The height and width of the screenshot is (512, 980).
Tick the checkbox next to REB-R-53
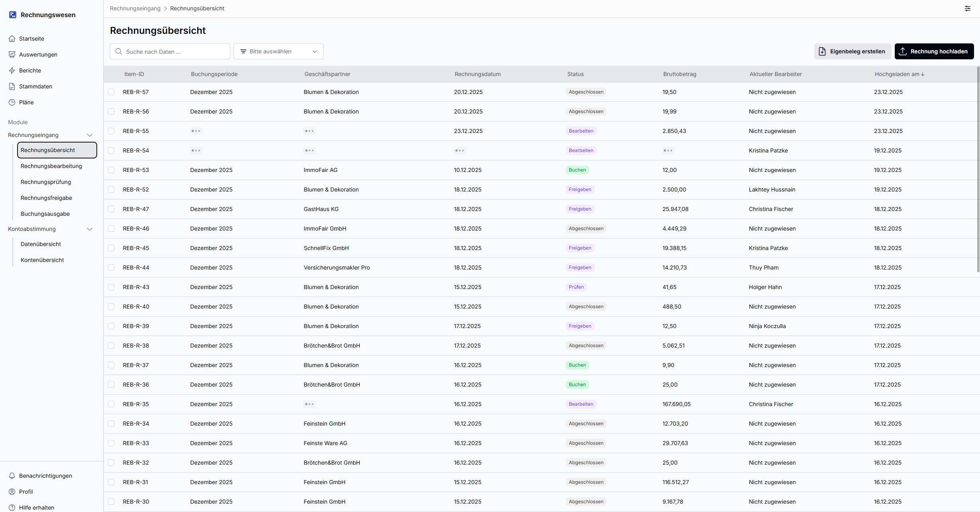(x=111, y=170)
